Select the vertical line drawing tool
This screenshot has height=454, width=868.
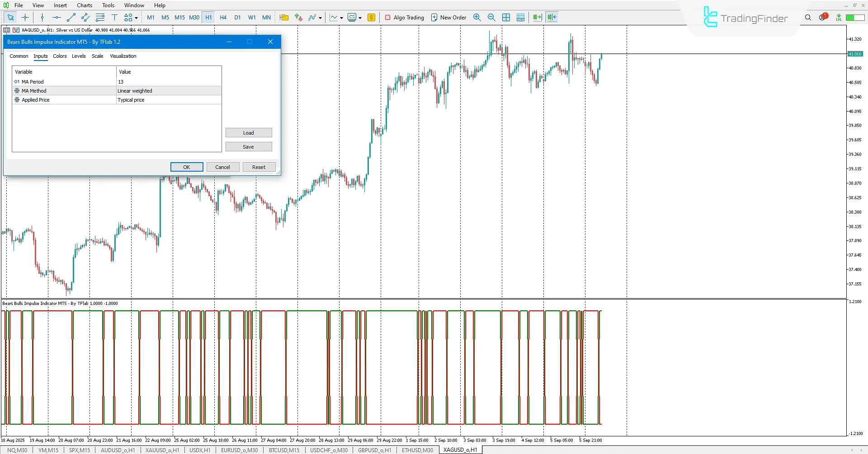pyautogui.click(x=42, y=17)
